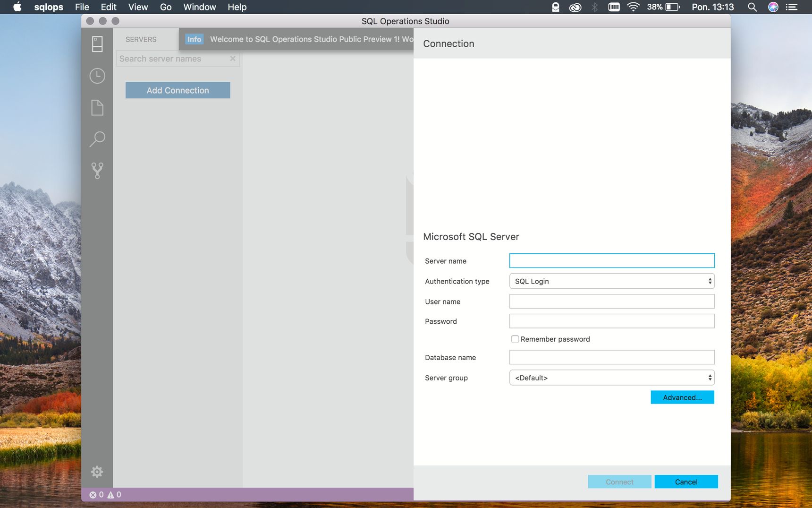
Task: Click the user account menu bar icon
Action: [556, 7]
